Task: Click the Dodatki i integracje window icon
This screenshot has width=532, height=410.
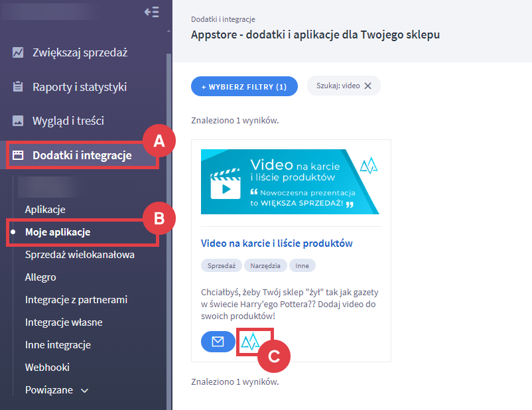Action: (x=18, y=156)
